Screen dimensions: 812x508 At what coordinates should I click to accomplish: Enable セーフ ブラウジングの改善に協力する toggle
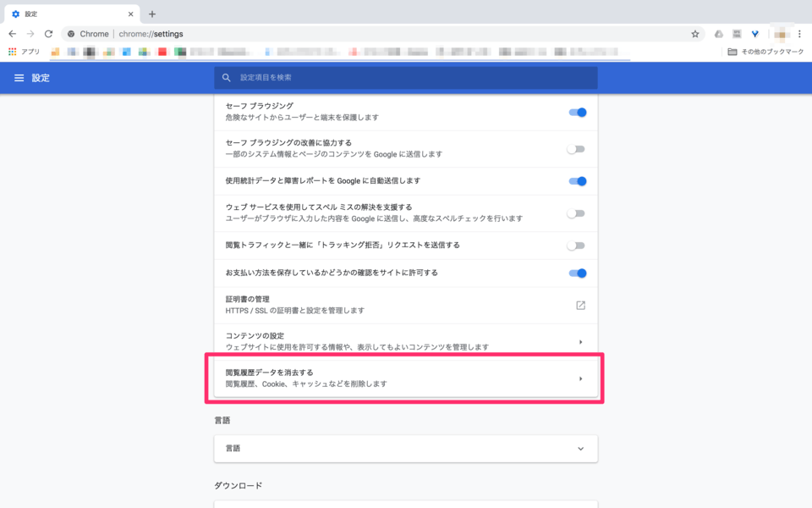(x=576, y=149)
